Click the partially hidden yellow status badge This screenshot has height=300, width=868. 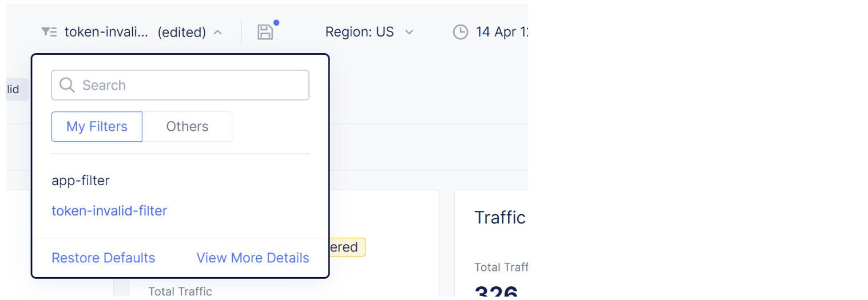point(347,247)
